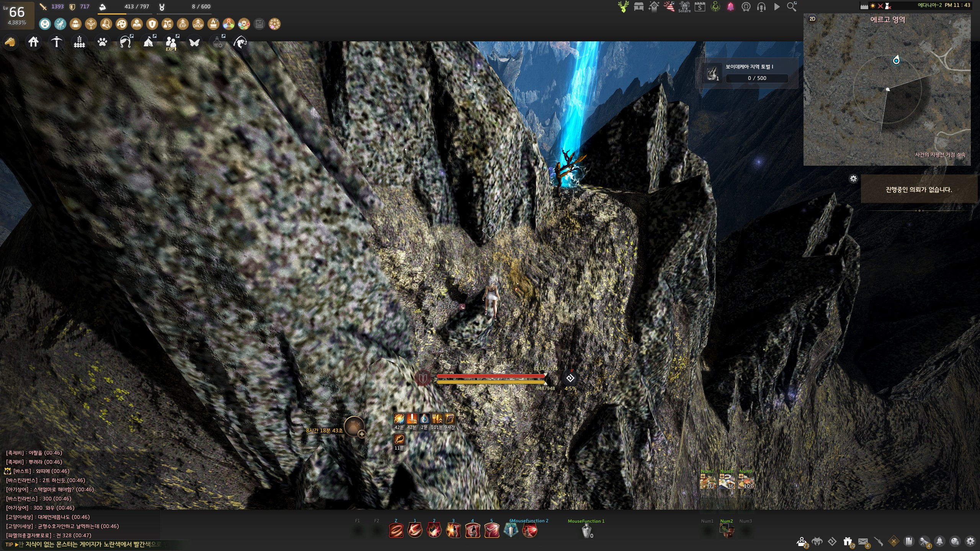
Task: Click the orange diamond crossed icon
Action: click(893, 541)
